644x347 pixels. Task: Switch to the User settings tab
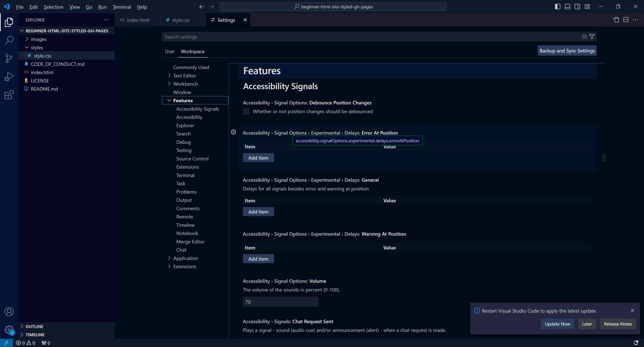pos(170,51)
